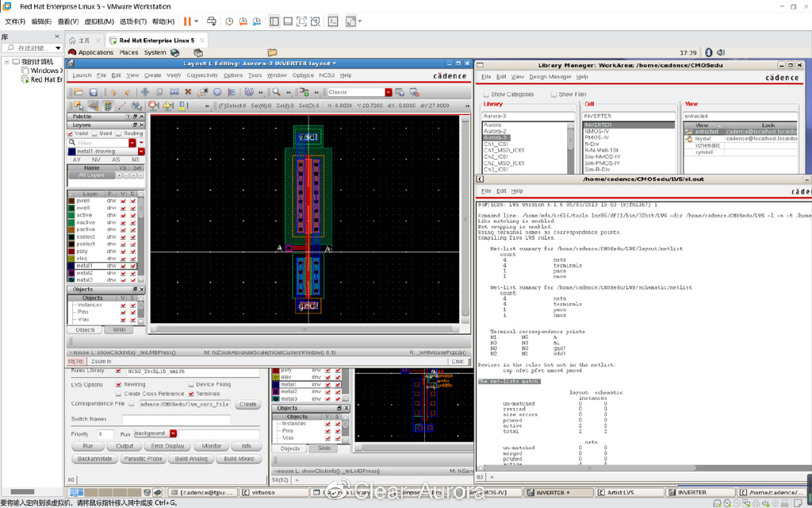Click the Save icon in layout toolbar
The image size is (812, 508).
click(x=93, y=92)
